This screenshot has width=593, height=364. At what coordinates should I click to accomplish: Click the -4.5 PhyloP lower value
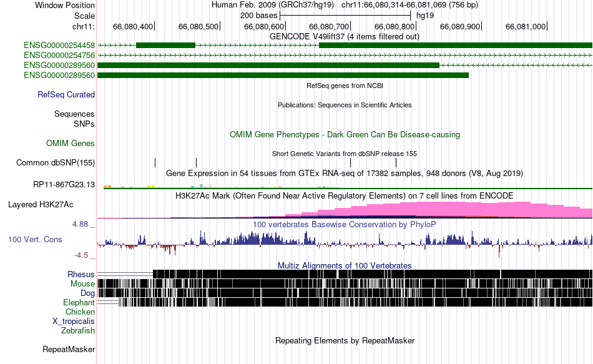(x=81, y=255)
